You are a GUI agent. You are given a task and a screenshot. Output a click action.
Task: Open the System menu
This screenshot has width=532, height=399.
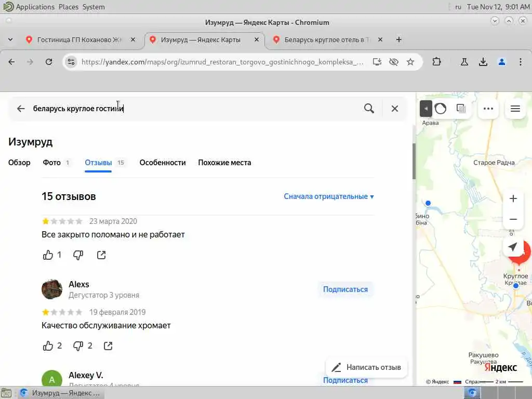click(94, 7)
